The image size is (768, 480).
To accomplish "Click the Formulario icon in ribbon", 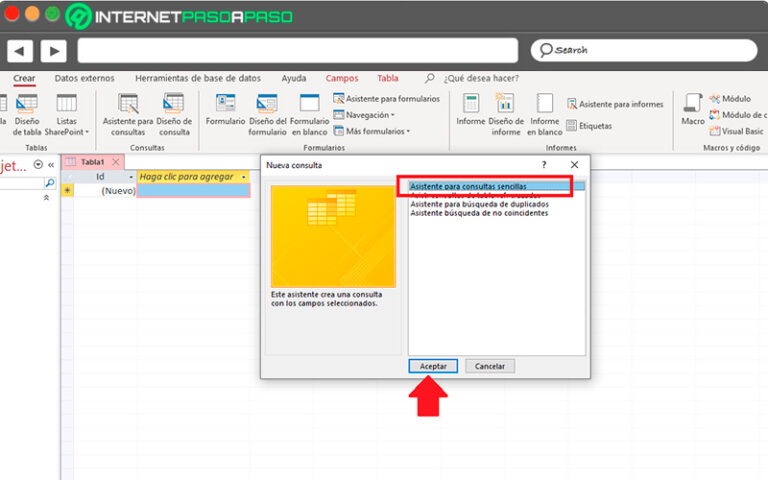I will coord(225,104).
